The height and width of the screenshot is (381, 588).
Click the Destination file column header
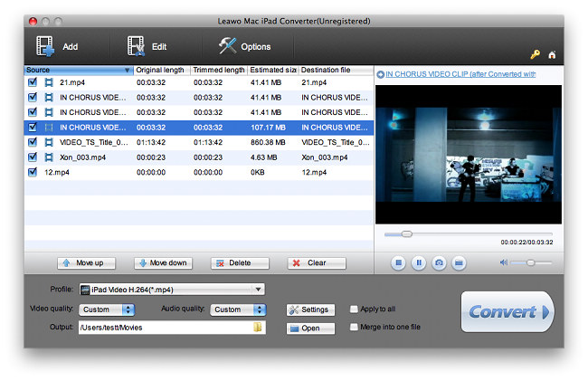click(x=336, y=70)
